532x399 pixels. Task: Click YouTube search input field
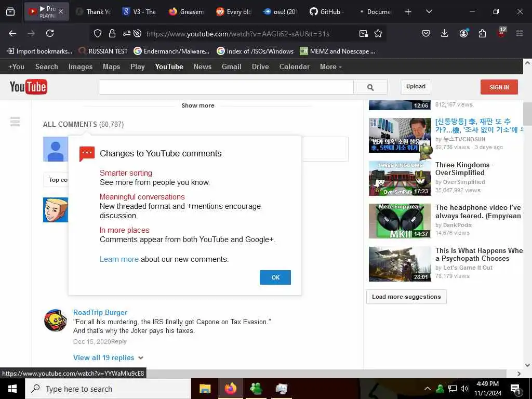pyautogui.click(x=226, y=87)
